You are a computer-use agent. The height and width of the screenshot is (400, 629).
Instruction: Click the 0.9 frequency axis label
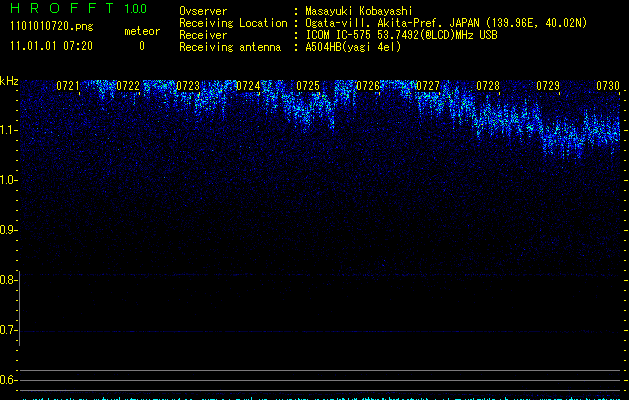(x=8, y=230)
